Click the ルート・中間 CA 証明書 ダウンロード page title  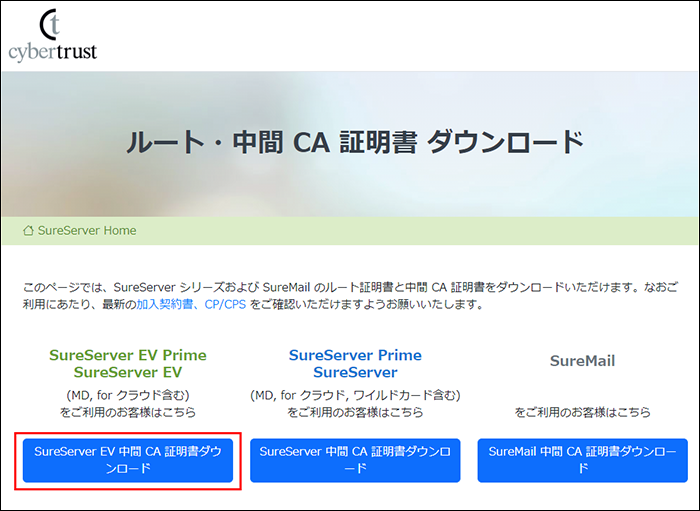pos(354,142)
